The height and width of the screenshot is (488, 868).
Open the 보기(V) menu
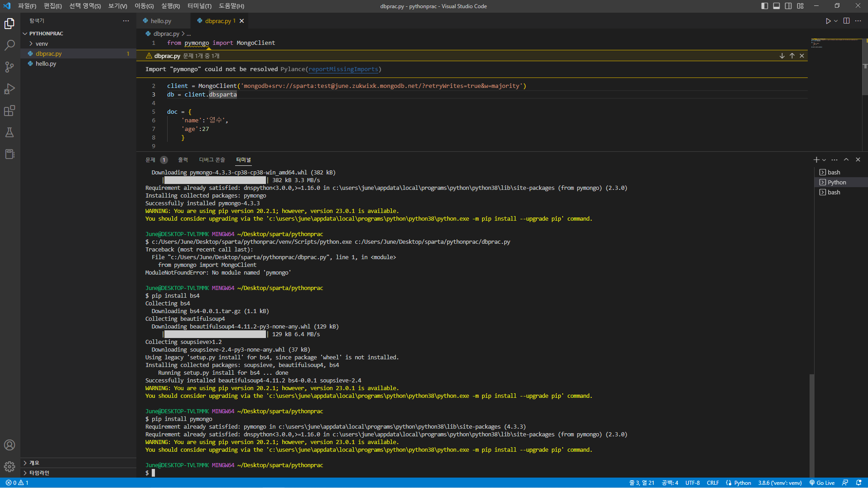tap(117, 6)
